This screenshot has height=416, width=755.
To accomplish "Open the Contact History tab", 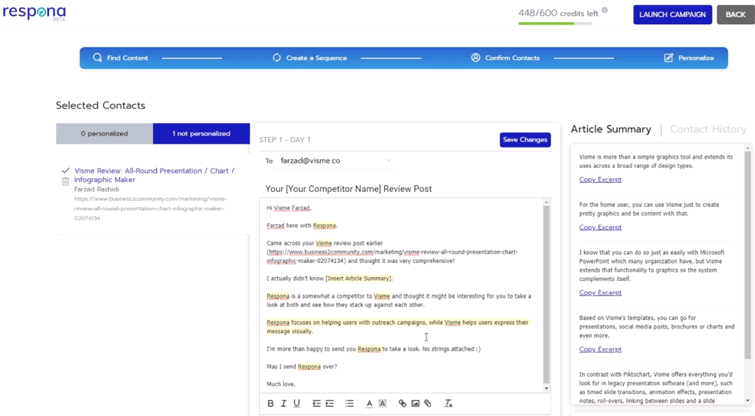I will (x=708, y=129).
